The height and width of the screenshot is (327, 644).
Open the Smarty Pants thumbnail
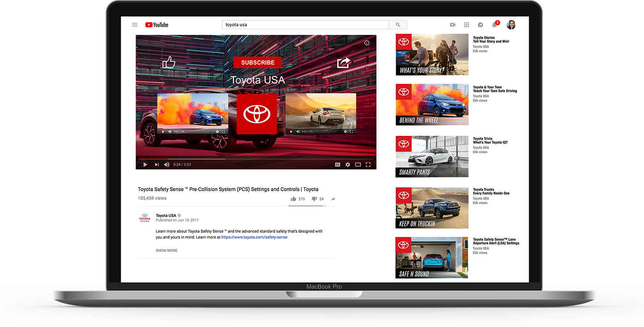tap(432, 156)
